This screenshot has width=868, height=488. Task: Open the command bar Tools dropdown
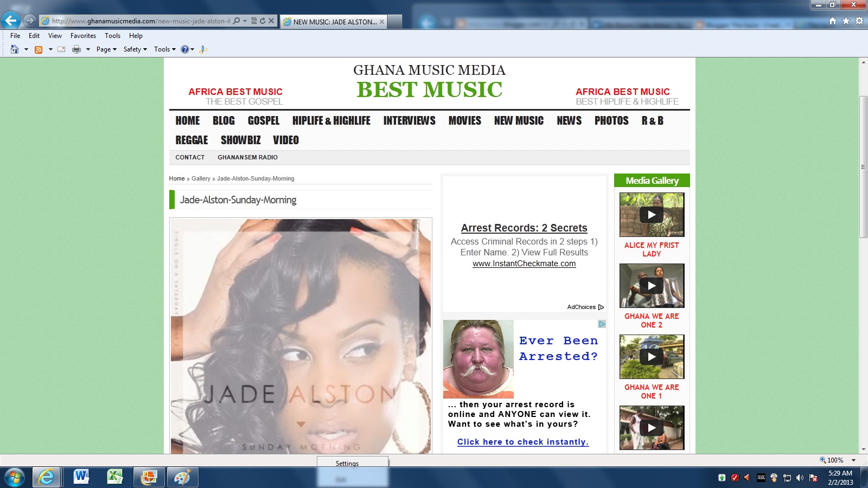click(165, 49)
